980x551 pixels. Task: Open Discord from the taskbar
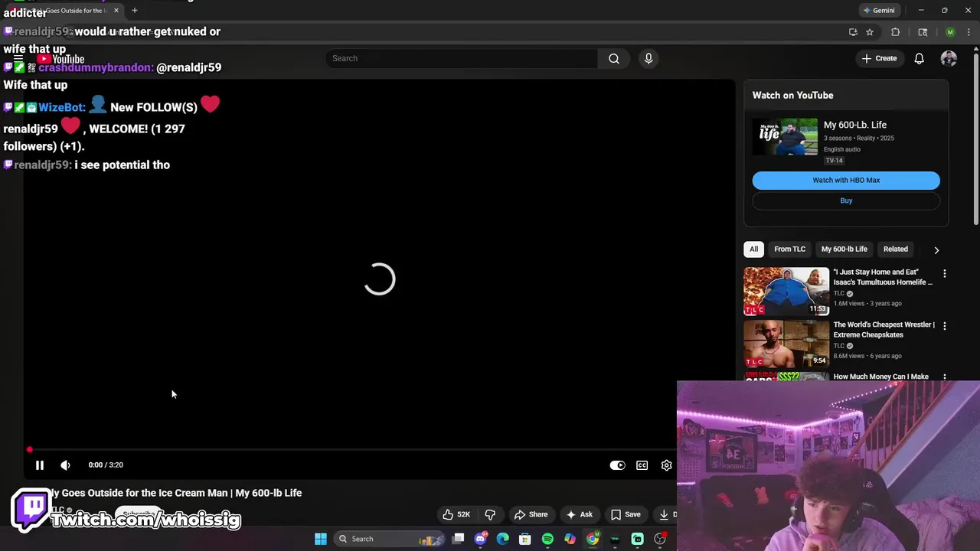[x=481, y=539]
